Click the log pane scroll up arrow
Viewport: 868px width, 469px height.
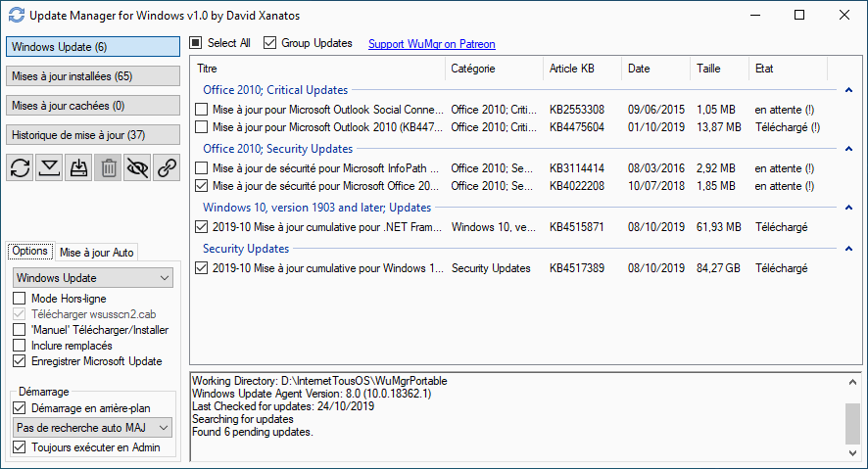pos(852,382)
